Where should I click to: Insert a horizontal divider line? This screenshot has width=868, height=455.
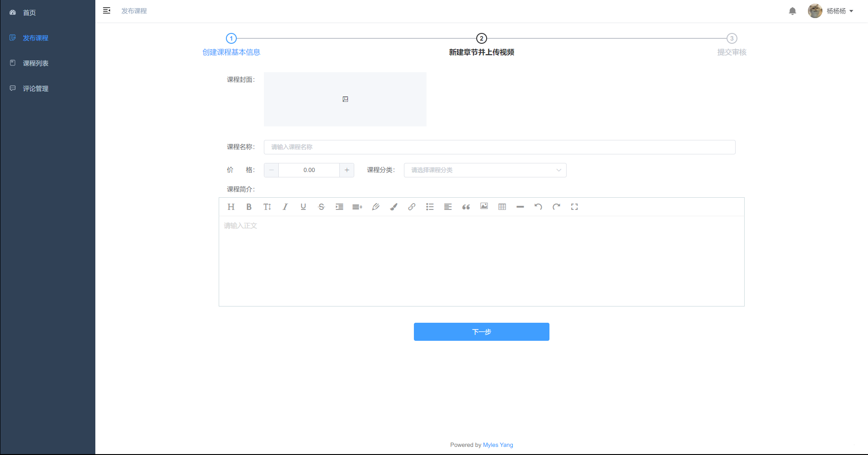[520, 207]
